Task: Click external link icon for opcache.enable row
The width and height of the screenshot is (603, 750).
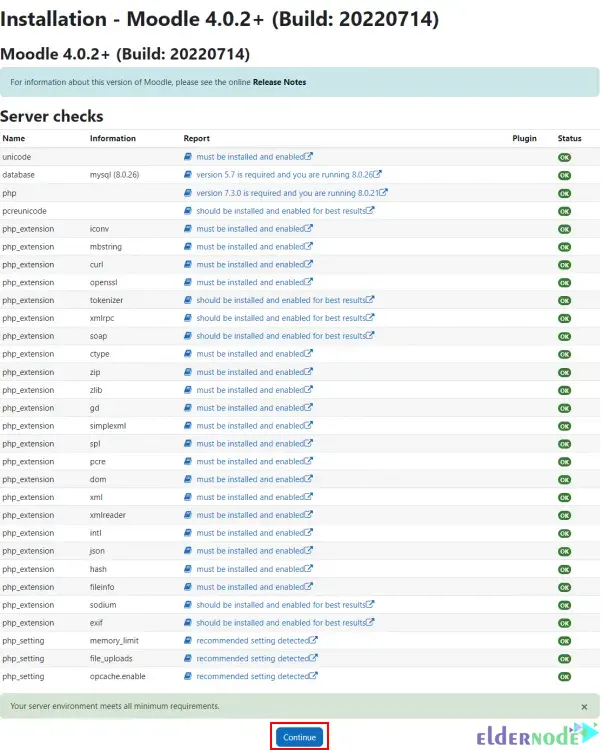Action: pos(314,676)
